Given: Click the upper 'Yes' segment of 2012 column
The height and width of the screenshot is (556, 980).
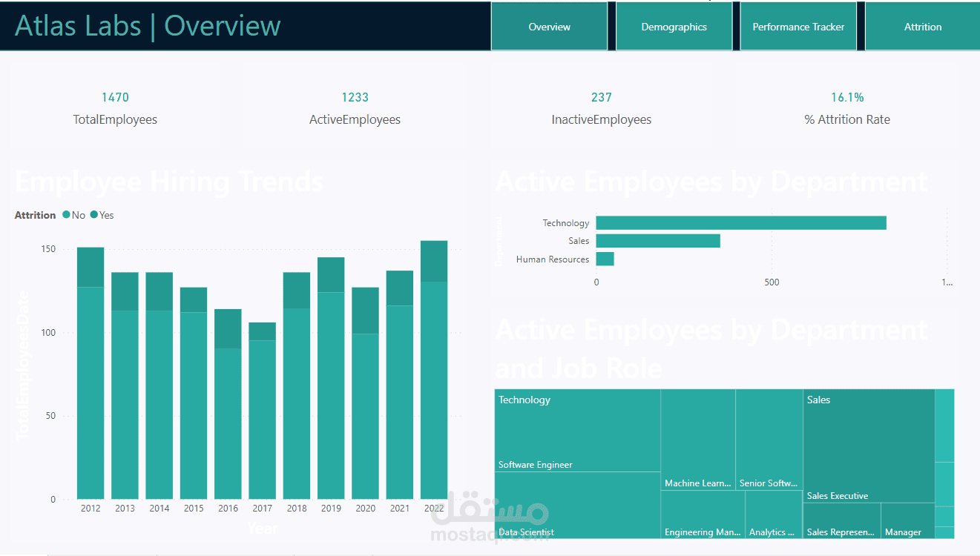Looking at the screenshot, I should 91,267.
